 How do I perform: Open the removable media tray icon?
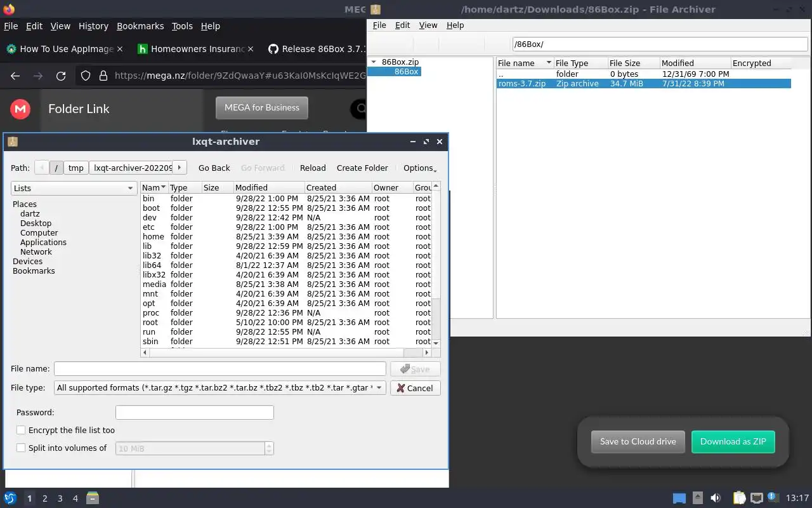point(697,498)
